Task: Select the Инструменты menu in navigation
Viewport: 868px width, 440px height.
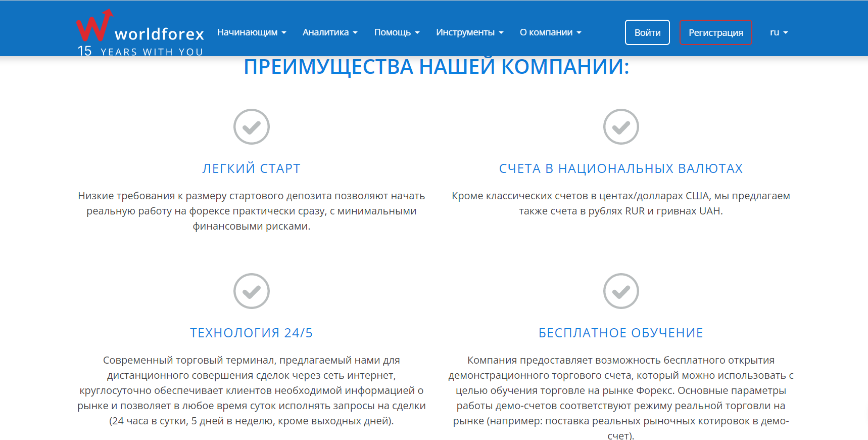Action: 469,32
